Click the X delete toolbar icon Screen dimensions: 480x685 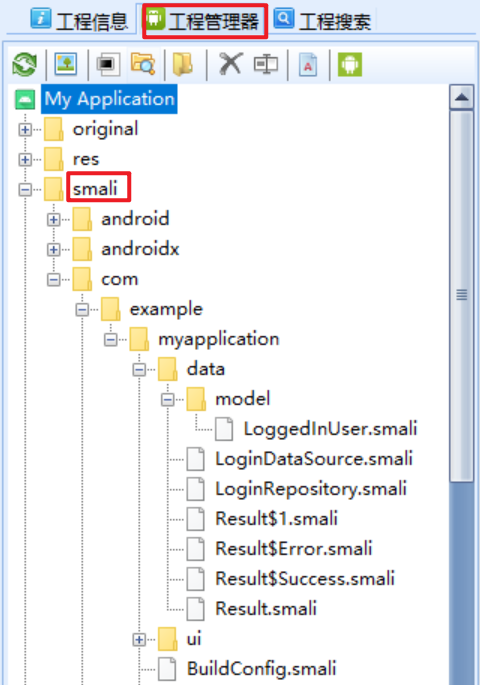click(x=230, y=64)
